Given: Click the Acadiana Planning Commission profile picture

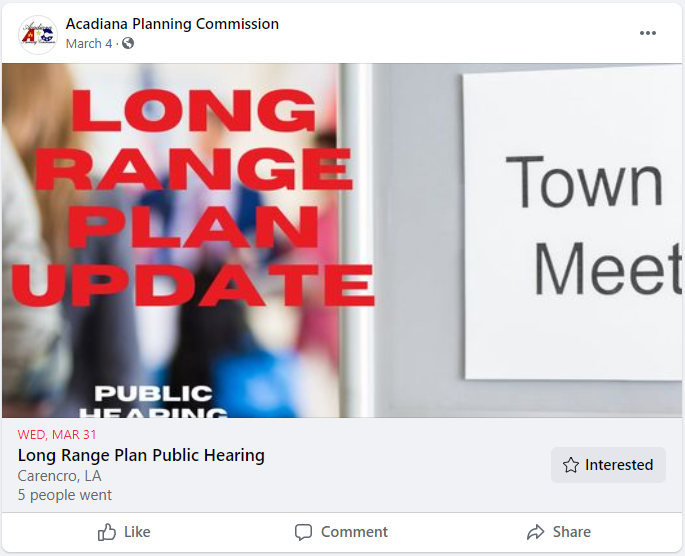Looking at the screenshot, I should (38, 34).
